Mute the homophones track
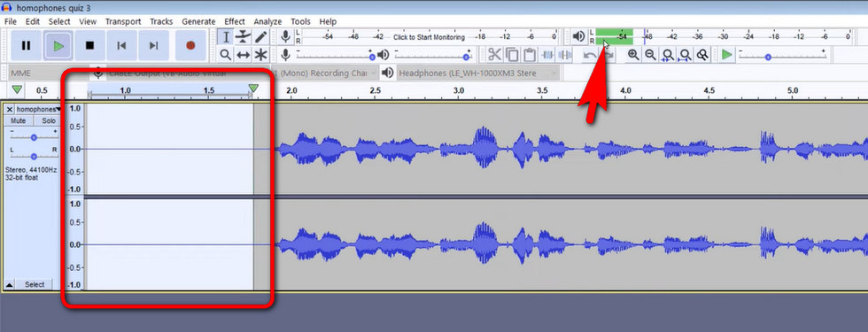This screenshot has height=332, width=868. [19, 120]
